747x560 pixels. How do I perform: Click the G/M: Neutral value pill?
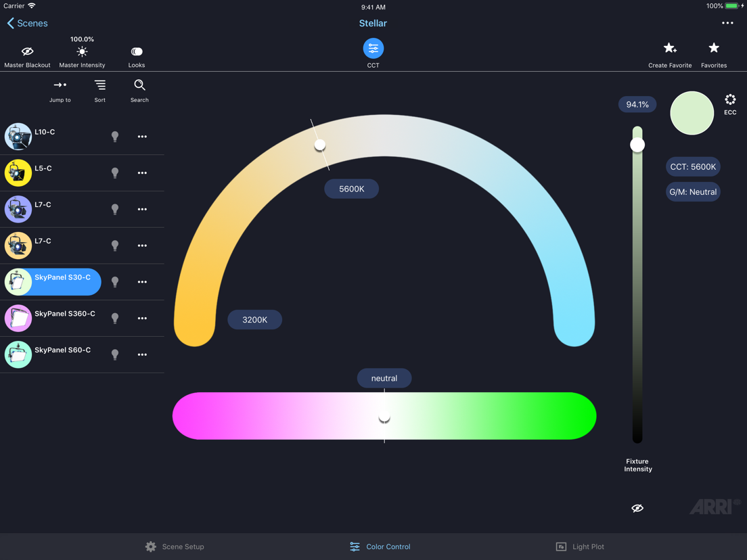pyautogui.click(x=693, y=192)
